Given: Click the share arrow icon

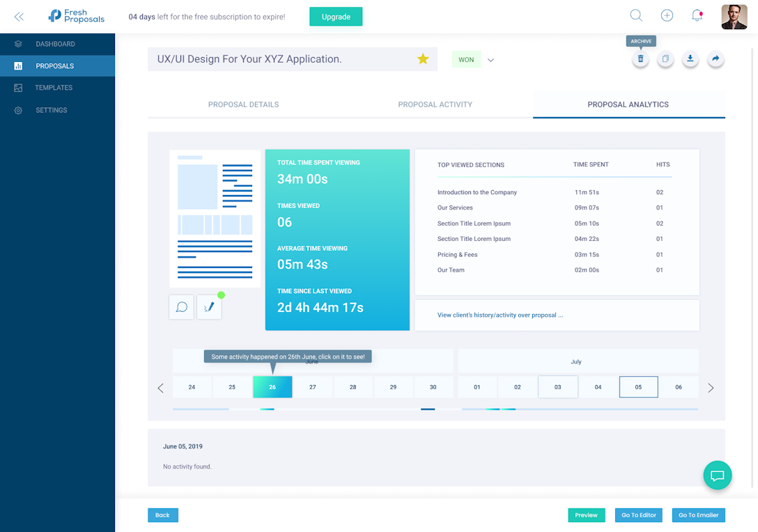Looking at the screenshot, I should tap(715, 59).
